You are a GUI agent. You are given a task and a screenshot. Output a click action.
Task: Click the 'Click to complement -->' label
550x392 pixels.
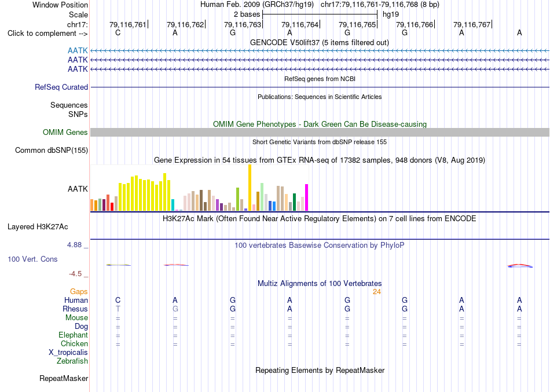coord(47,34)
